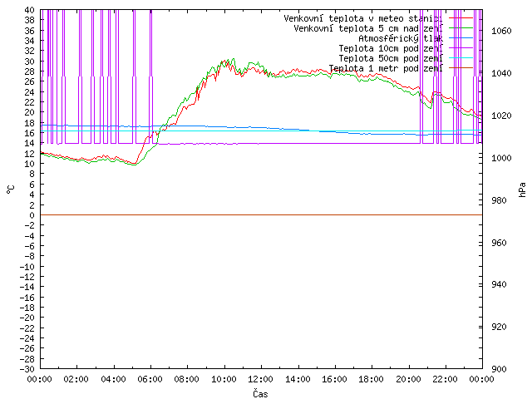Click the cyan legend line sample
This screenshot has height=399, width=532.
point(461,57)
